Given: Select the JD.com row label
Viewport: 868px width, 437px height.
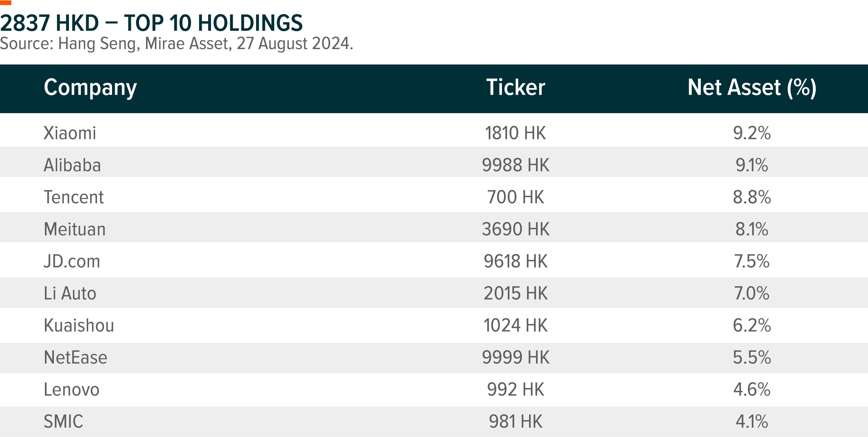Looking at the screenshot, I should tap(72, 261).
